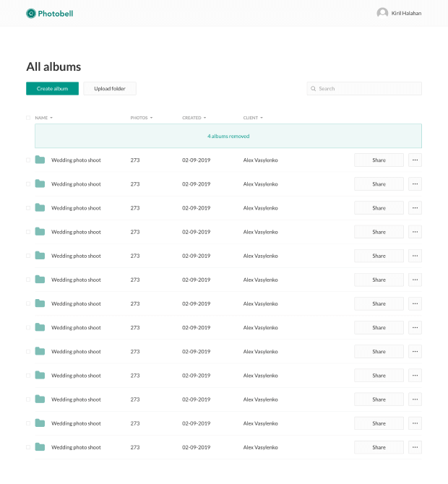
Task: Click Share on the second album row
Action: (x=379, y=184)
